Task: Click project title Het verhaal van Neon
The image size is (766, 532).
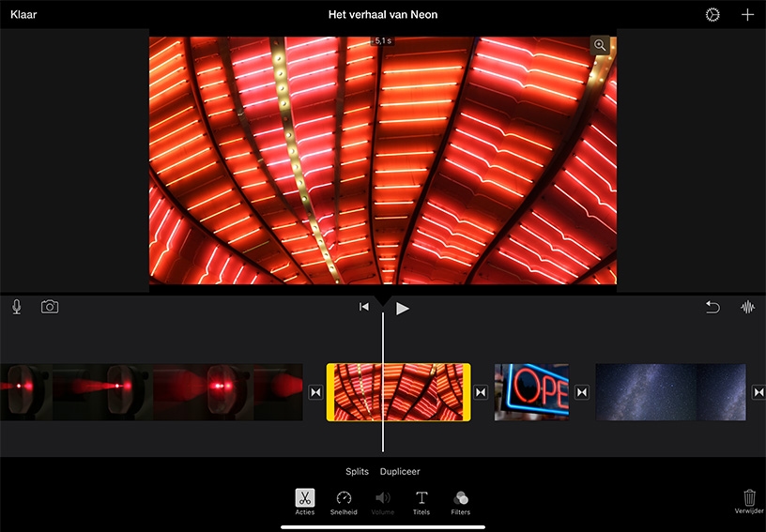Action: (382, 15)
